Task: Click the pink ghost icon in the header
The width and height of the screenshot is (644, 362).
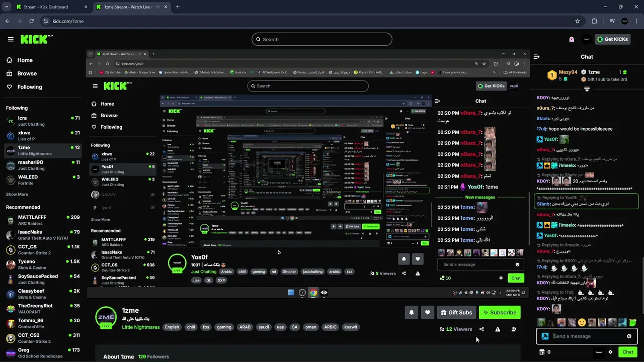Action: [x=572, y=39]
